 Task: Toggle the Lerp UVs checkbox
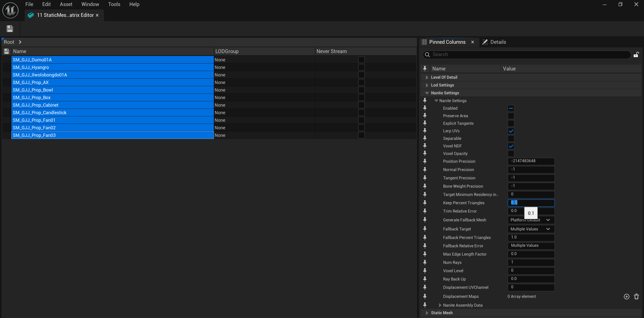(x=511, y=131)
